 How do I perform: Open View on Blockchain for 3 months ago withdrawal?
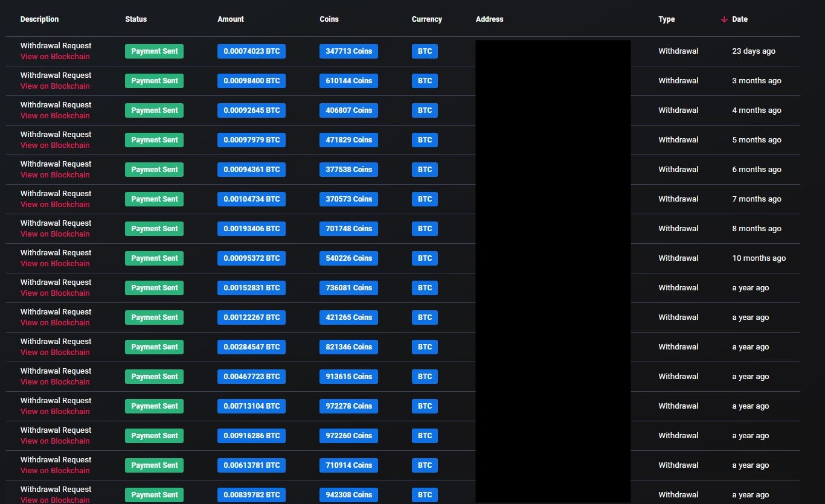coord(55,86)
